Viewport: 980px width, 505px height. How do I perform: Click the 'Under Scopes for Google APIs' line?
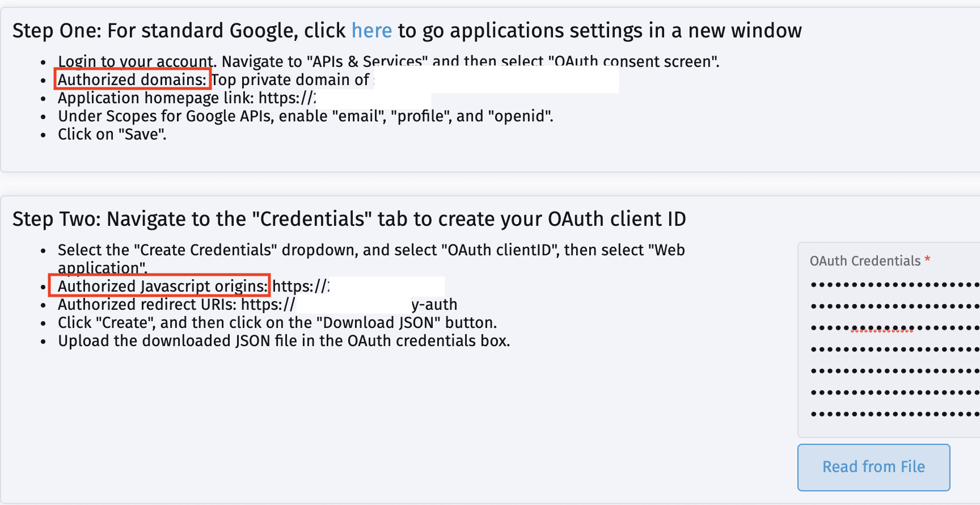[x=306, y=116]
